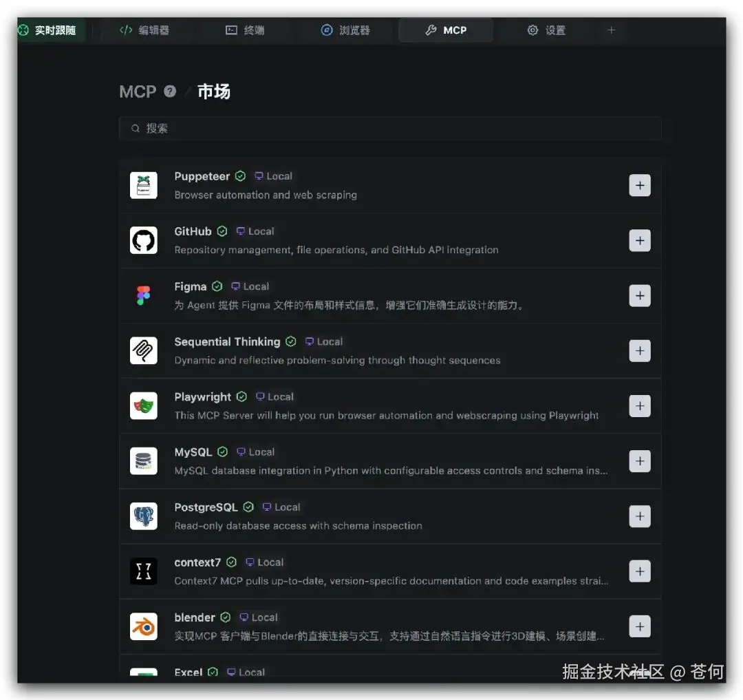Switch to the 编辑器 tab

(146, 30)
